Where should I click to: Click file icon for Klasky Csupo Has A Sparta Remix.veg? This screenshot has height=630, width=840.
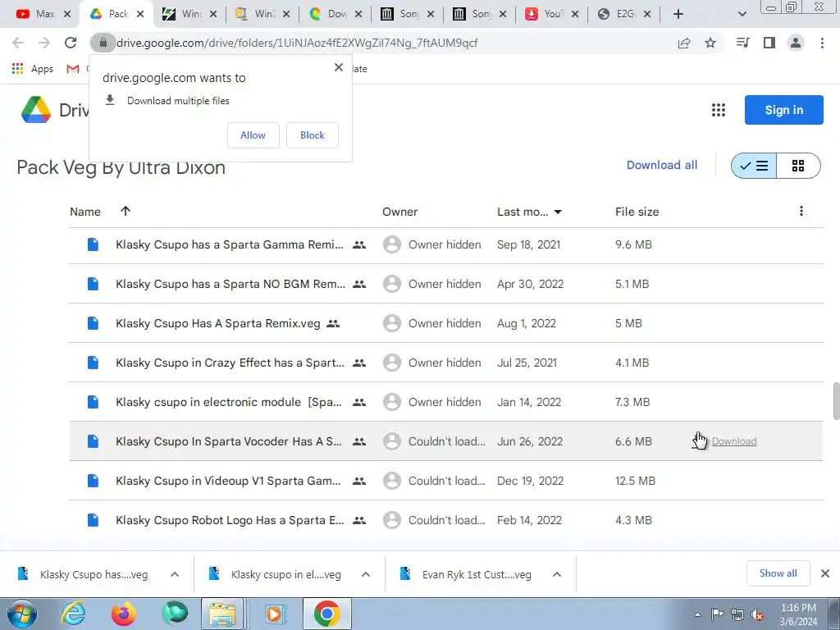click(x=93, y=323)
